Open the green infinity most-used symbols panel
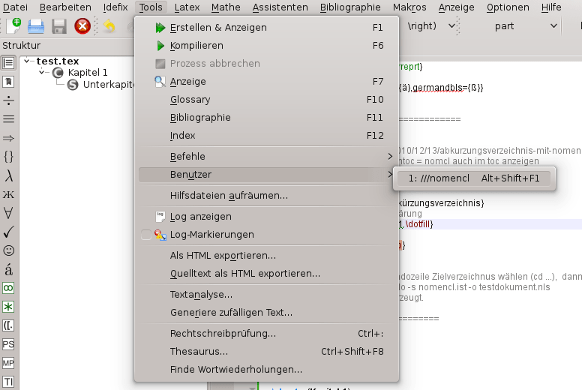This screenshot has width=582, height=390. pos(8,288)
